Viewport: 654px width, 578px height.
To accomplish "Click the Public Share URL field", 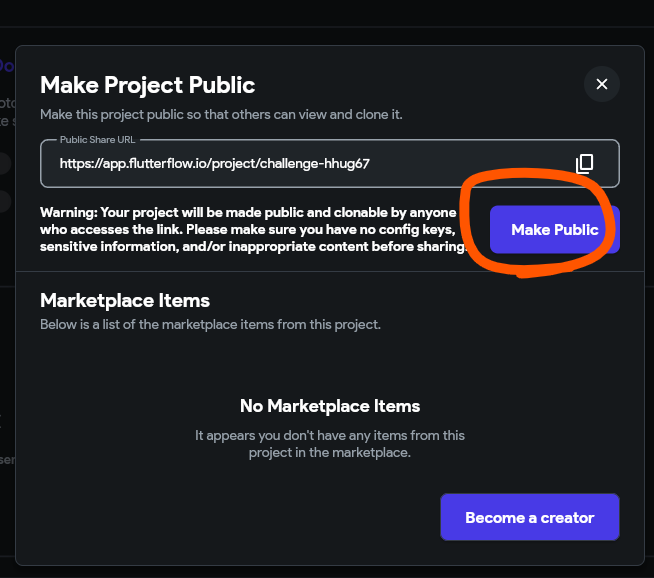I will (x=330, y=163).
